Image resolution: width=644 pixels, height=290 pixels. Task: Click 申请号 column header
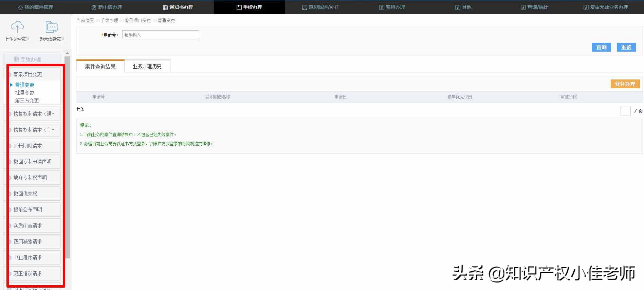pos(99,97)
